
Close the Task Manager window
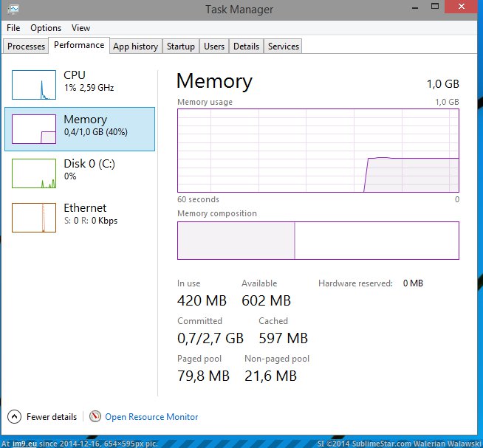click(x=463, y=8)
